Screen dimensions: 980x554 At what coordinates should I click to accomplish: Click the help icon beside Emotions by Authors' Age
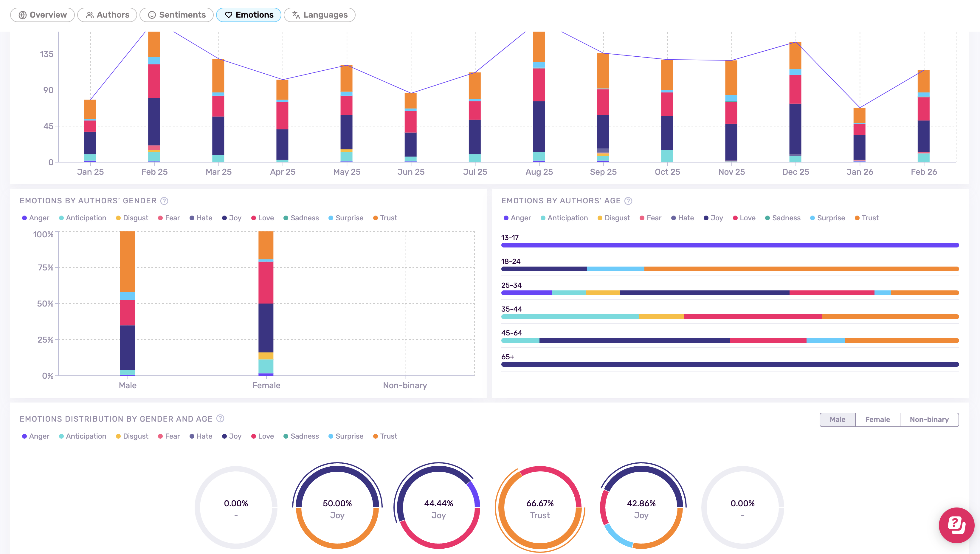(x=628, y=201)
